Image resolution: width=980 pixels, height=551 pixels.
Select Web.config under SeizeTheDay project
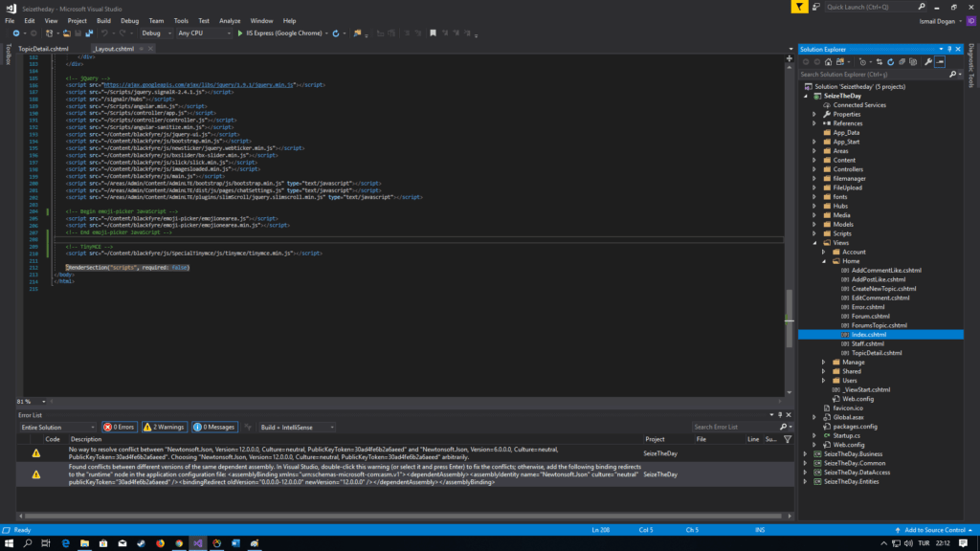848,445
